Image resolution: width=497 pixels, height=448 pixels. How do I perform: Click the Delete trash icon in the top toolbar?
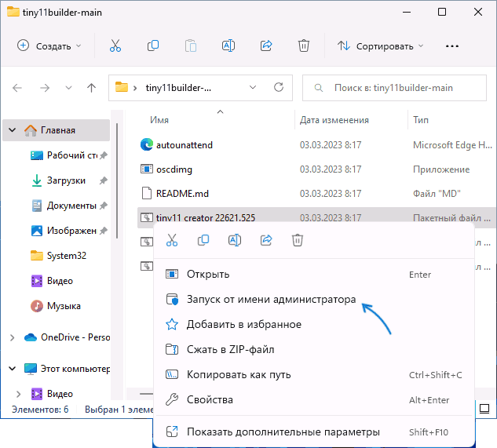pyautogui.click(x=304, y=46)
